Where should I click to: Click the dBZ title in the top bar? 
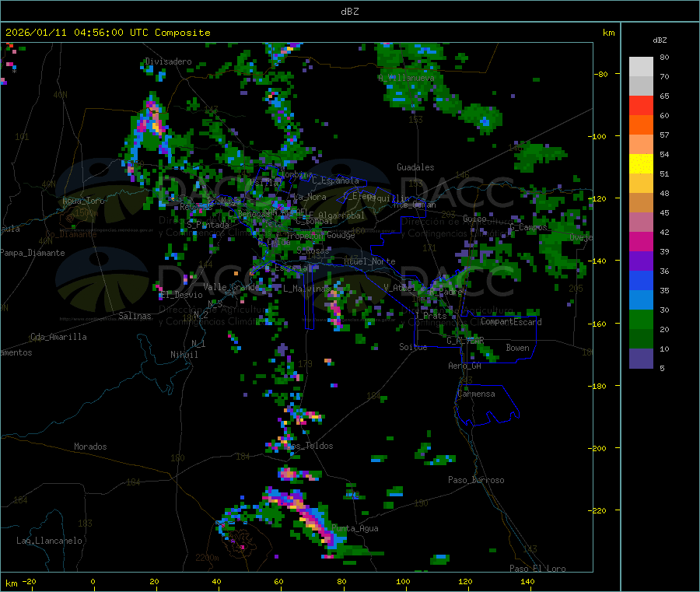point(349,12)
